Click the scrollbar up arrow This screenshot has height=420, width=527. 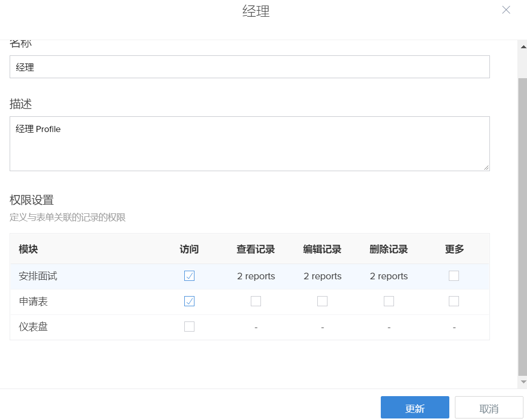pos(522,47)
